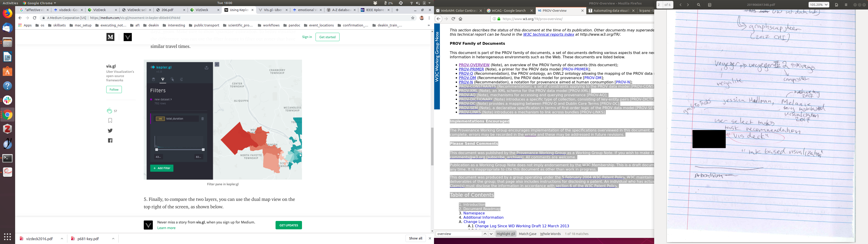Share story via Twitter icon
The height and width of the screenshot is (244, 868).
110,130
